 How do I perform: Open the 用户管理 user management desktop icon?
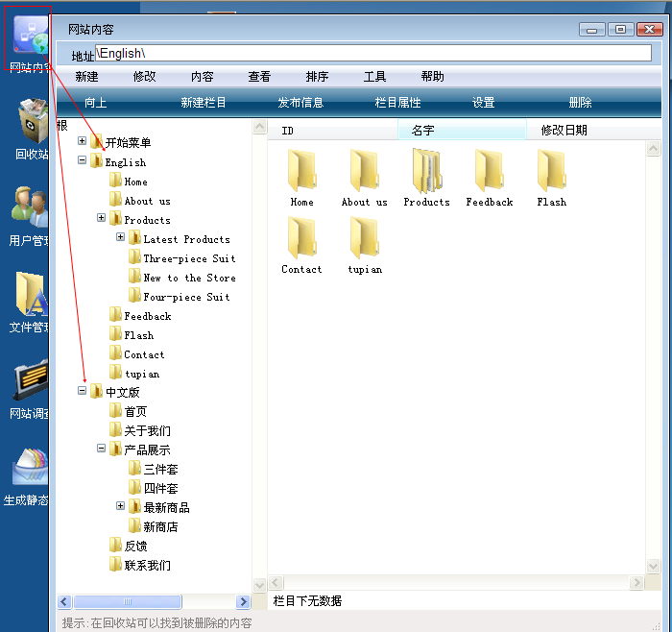pyautogui.click(x=30, y=213)
